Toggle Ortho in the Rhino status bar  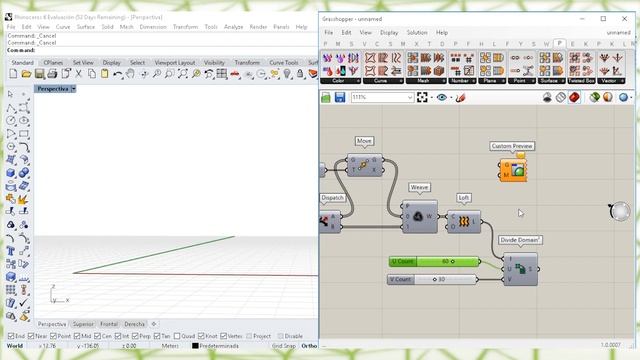pos(309,346)
